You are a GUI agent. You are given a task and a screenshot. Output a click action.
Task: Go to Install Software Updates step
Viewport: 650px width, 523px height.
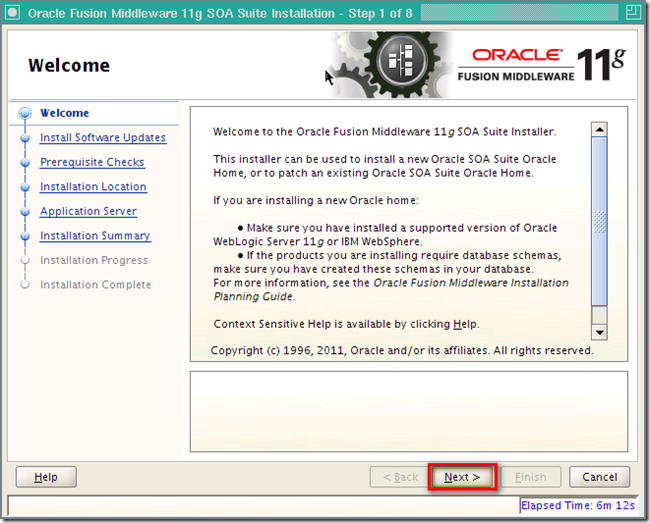(x=103, y=138)
